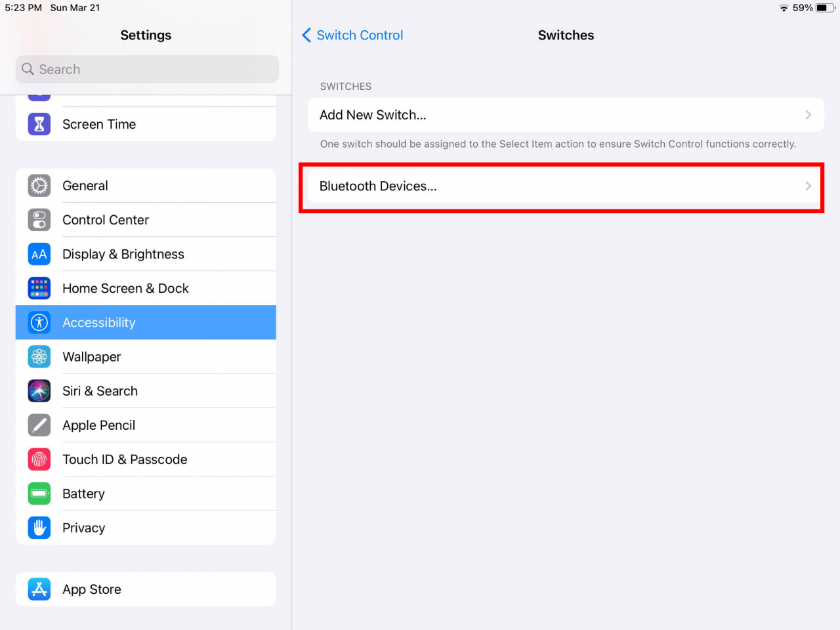
Task: Open the Accessibility settings icon
Action: coord(39,322)
